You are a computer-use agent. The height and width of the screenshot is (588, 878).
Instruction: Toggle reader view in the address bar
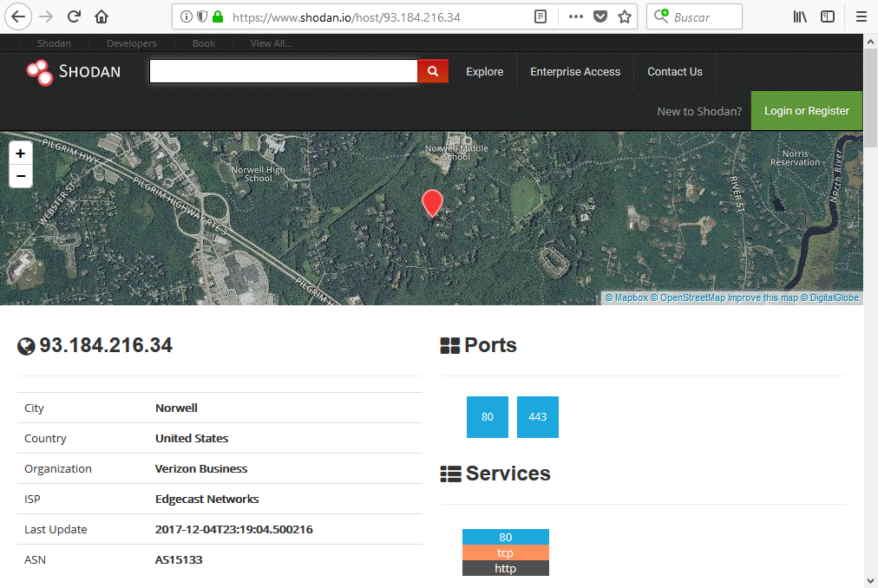[x=541, y=16]
